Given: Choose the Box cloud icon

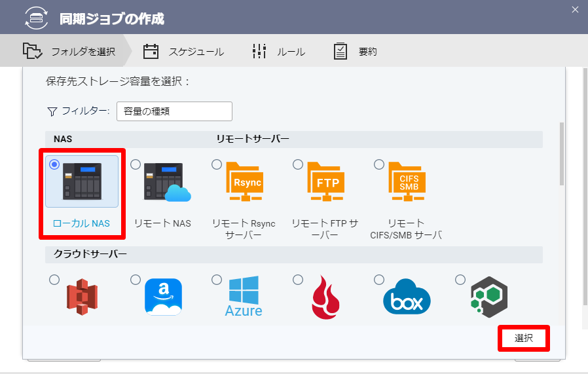Looking at the screenshot, I should click(x=407, y=296).
